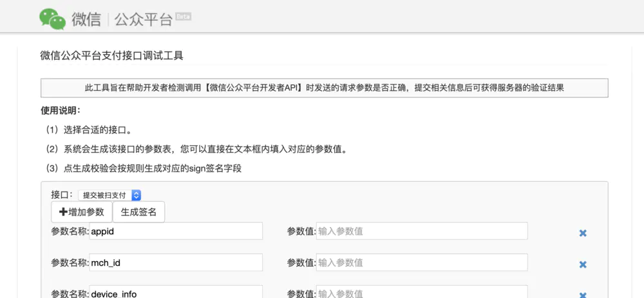Focus the device_info parameter name field

[x=176, y=292]
